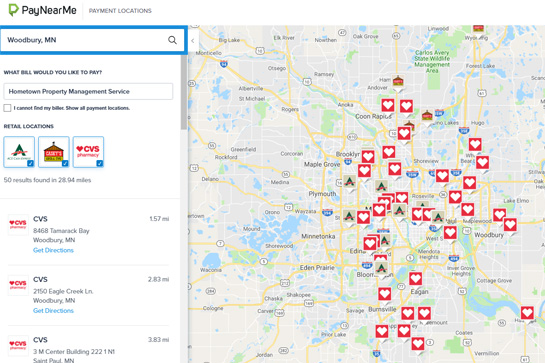
Task: Select the CVS 2150 Eagle Creek Ln result icon
Action: pyautogui.click(x=18, y=285)
